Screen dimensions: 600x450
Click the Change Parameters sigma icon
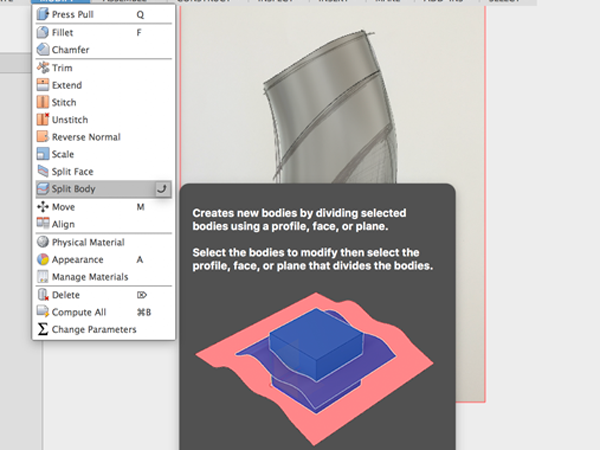click(x=42, y=329)
